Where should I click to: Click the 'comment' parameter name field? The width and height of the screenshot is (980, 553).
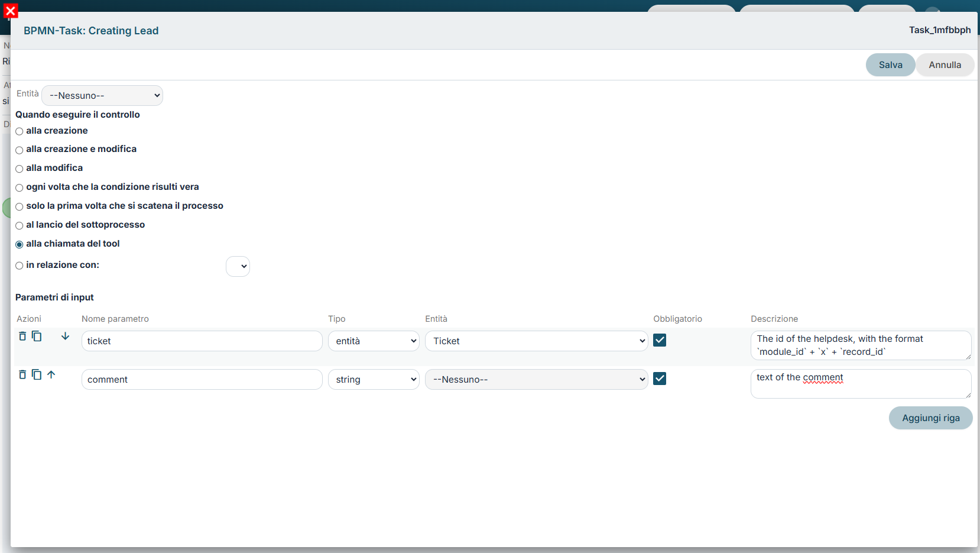click(202, 380)
